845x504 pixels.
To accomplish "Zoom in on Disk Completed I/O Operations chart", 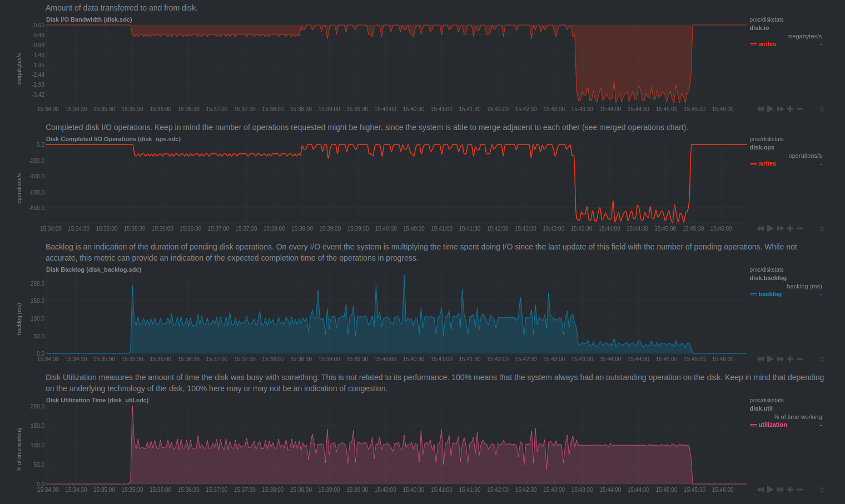I will pyautogui.click(x=790, y=228).
